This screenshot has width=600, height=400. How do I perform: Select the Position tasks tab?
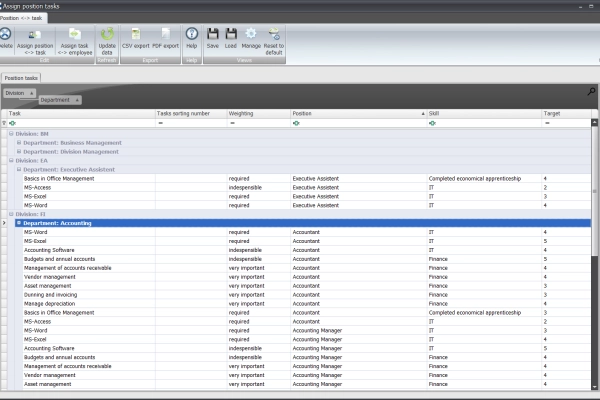pyautogui.click(x=20, y=77)
